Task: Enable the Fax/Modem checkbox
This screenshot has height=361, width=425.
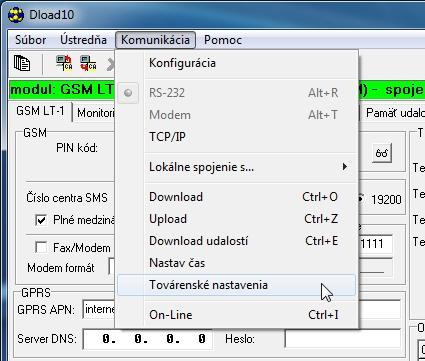Action: coord(41,247)
